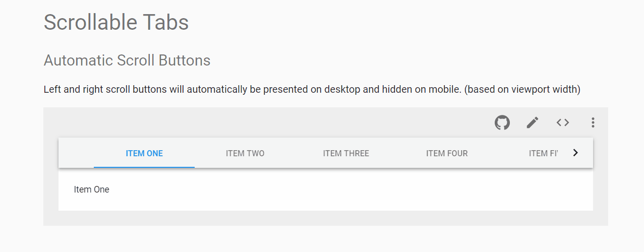Click the hidden left scroll button area
Image resolution: width=644 pixels, height=252 pixels.
click(x=76, y=153)
